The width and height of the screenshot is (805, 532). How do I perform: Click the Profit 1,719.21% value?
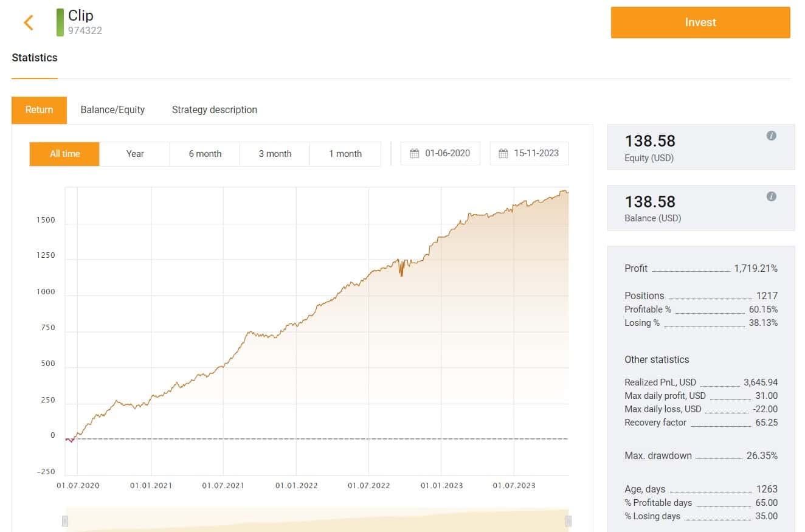756,268
